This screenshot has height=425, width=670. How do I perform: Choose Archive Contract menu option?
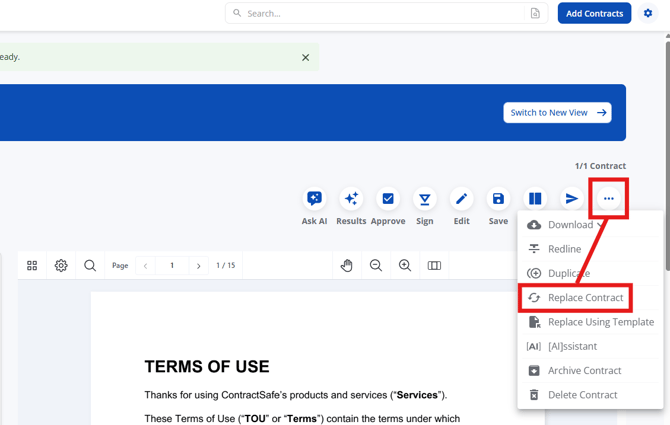point(584,371)
